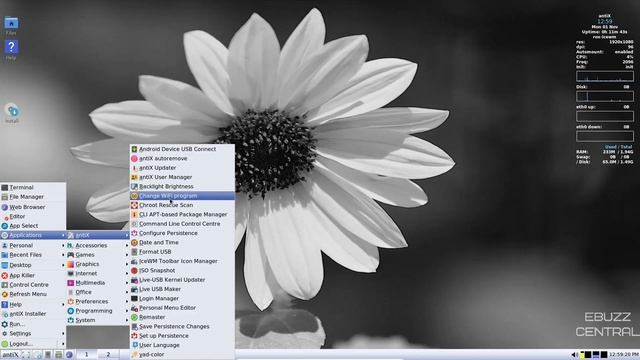The width and height of the screenshot is (640, 360).
Task: Open Control Centre entry
Action: (33, 285)
